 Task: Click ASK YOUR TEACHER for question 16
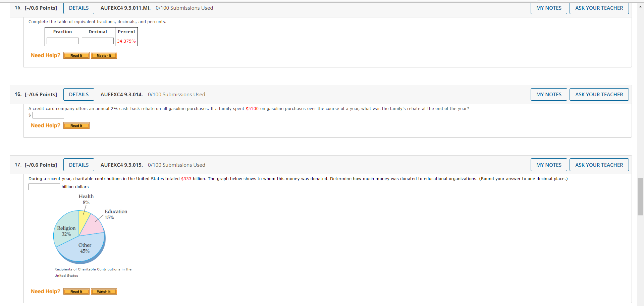pos(599,95)
